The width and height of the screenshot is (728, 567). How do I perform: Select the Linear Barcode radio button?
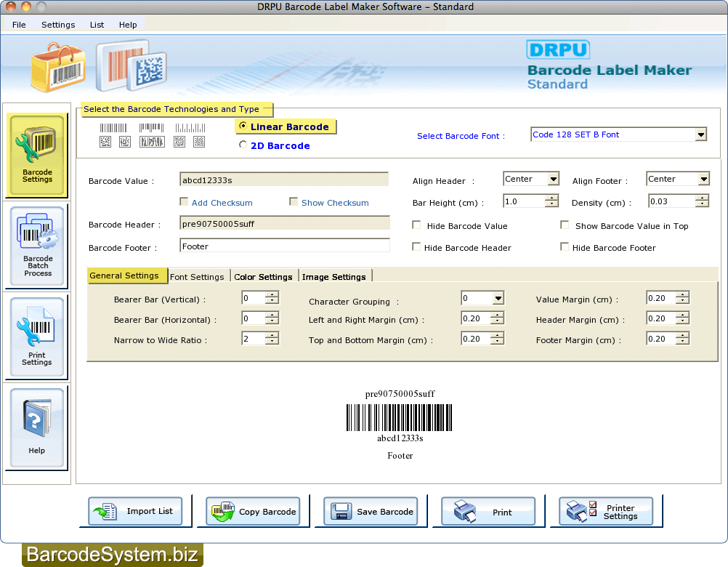coord(243,126)
